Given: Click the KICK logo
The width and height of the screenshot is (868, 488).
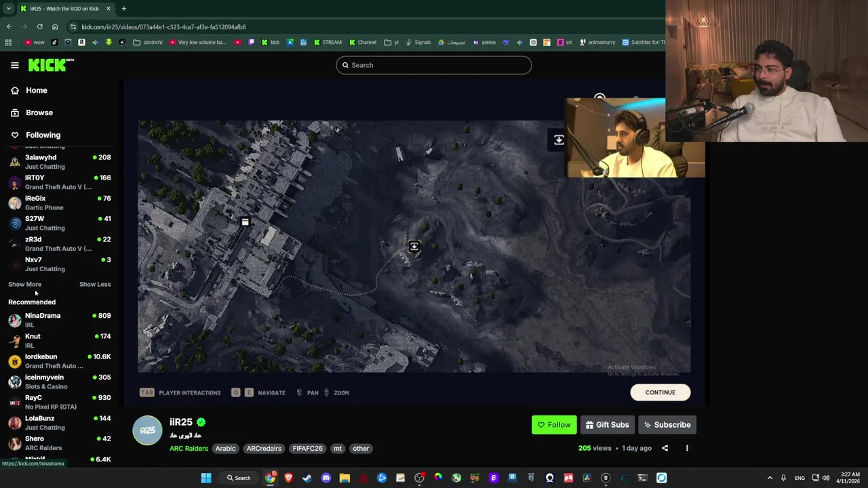Looking at the screenshot, I should coord(51,65).
